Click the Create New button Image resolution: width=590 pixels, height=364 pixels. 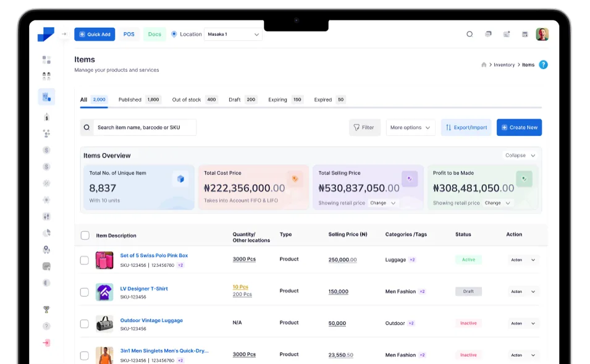tap(519, 127)
